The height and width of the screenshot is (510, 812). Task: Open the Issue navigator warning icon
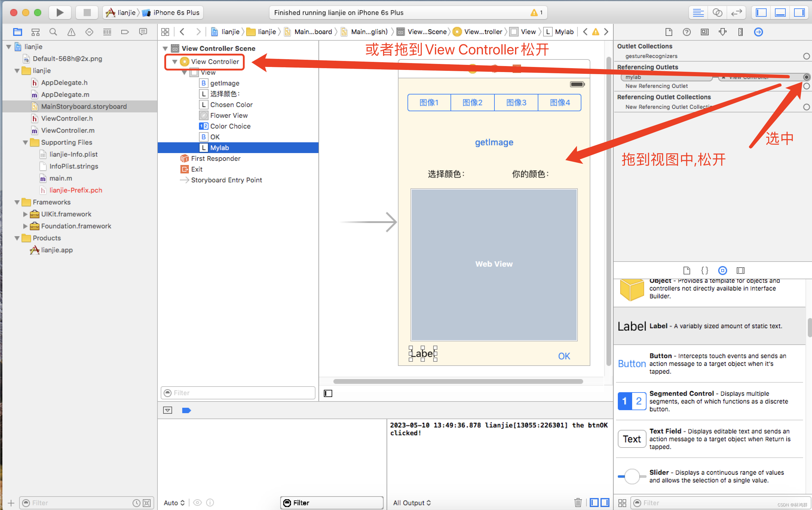(x=71, y=32)
